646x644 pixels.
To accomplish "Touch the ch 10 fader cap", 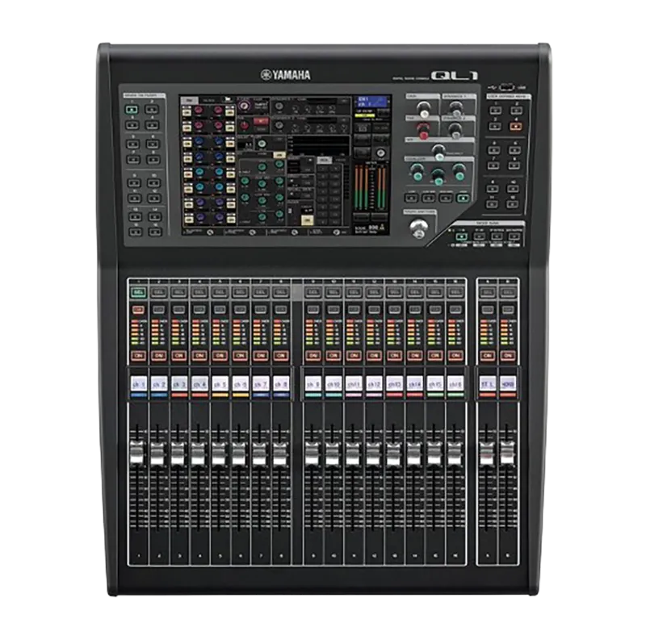I will click(333, 454).
